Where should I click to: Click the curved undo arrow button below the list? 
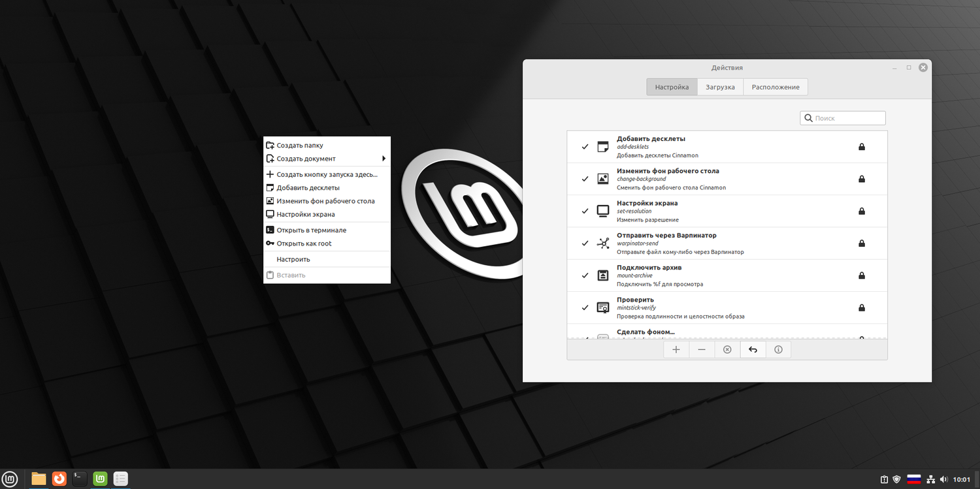(x=753, y=350)
